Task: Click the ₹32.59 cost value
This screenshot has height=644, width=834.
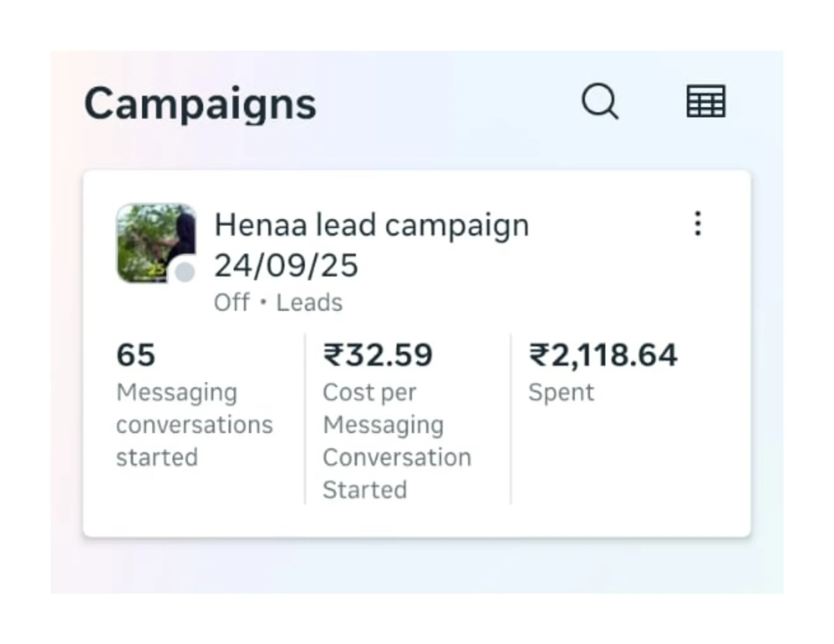Action: click(378, 355)
